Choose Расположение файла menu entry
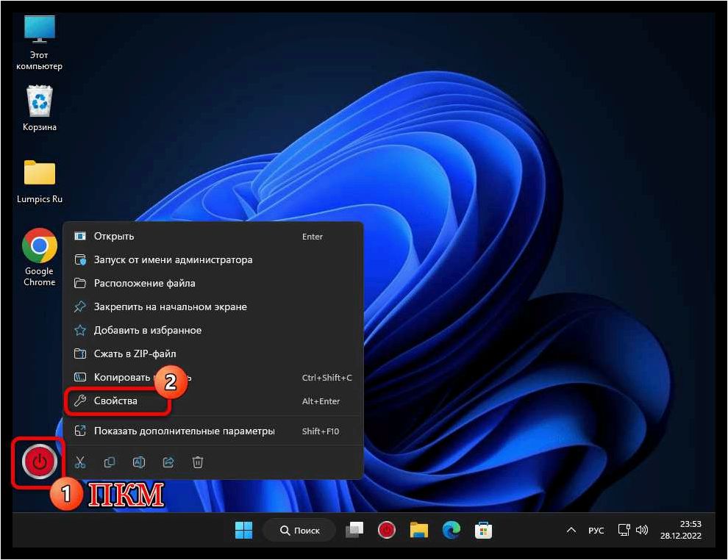Image resolution: width=728 pixels, height=560 pixels. 213,283
